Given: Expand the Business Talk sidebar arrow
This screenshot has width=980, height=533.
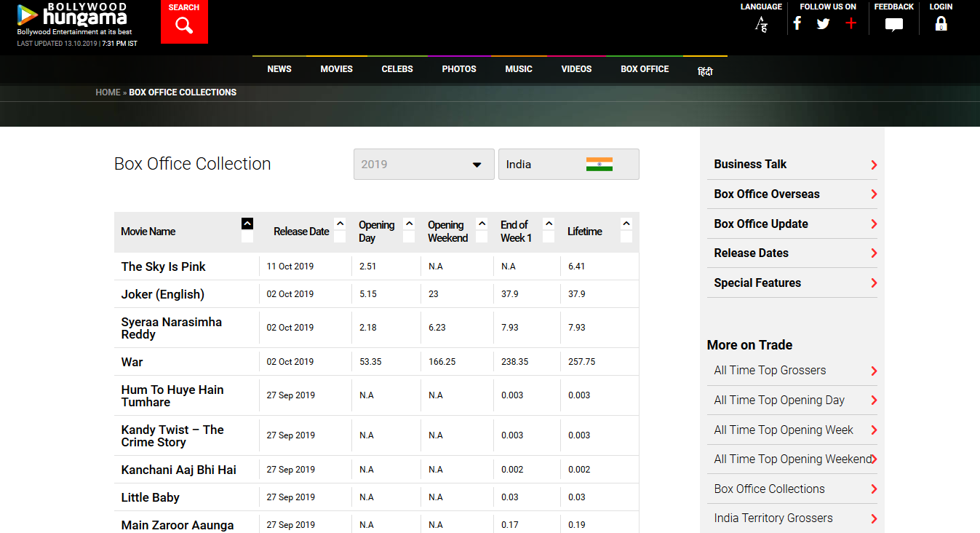Looking at the screenshot, I should click(x=874, y=165).
